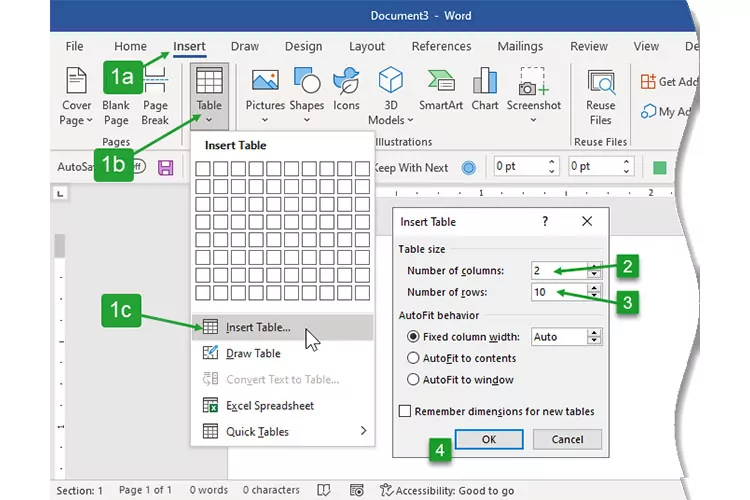Screen dimensions: 750x500
Task: Switch to the References tab
Action: coord(441,46)
